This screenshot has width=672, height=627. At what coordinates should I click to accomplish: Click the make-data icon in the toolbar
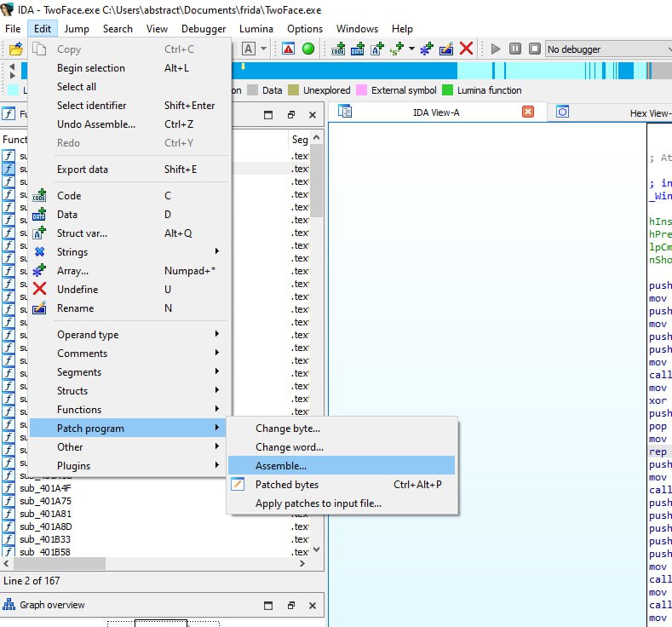tap(358, 49)
